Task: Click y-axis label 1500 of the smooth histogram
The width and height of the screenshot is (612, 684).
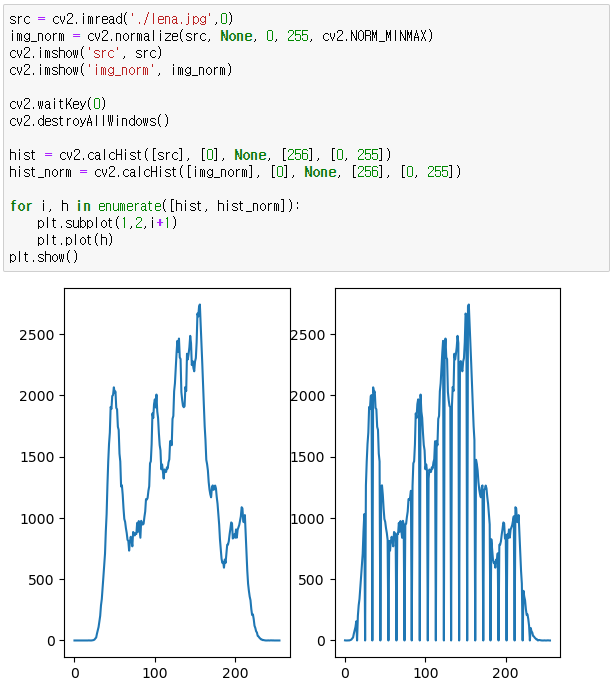Action: 37,457
